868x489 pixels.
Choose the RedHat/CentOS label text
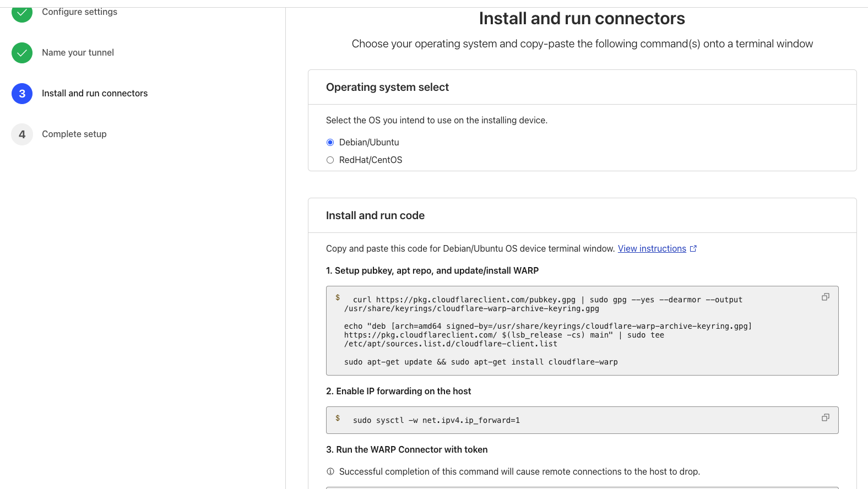371,160
